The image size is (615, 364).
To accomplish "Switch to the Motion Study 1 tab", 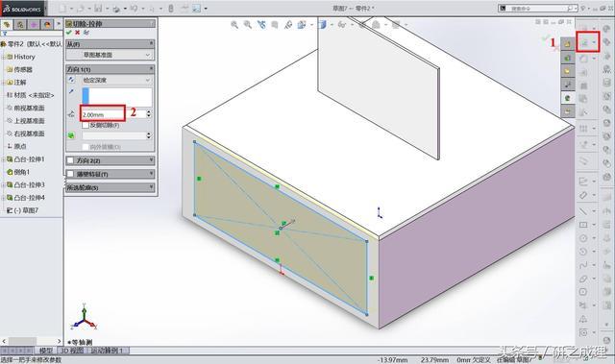I will pyautogui.click(x=107, y=351).
